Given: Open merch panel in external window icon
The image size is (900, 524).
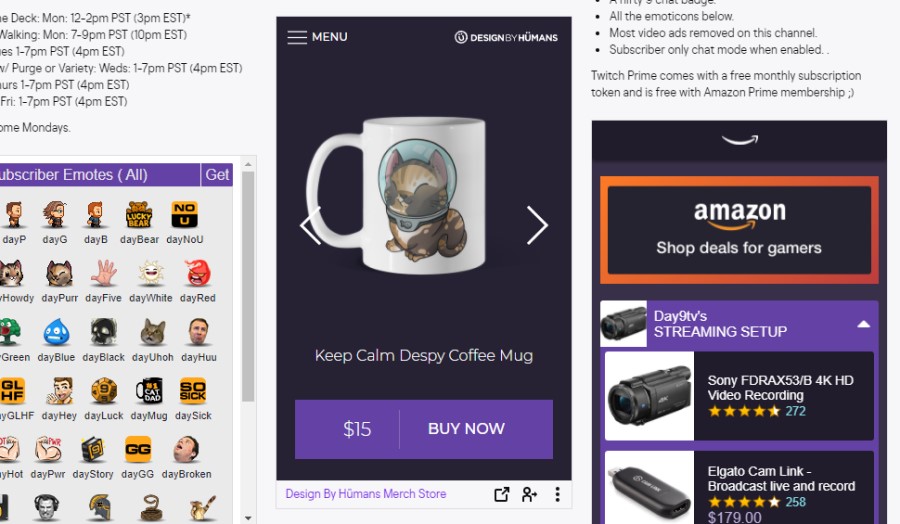Looking at the screenshot, I should pos(502,494).
